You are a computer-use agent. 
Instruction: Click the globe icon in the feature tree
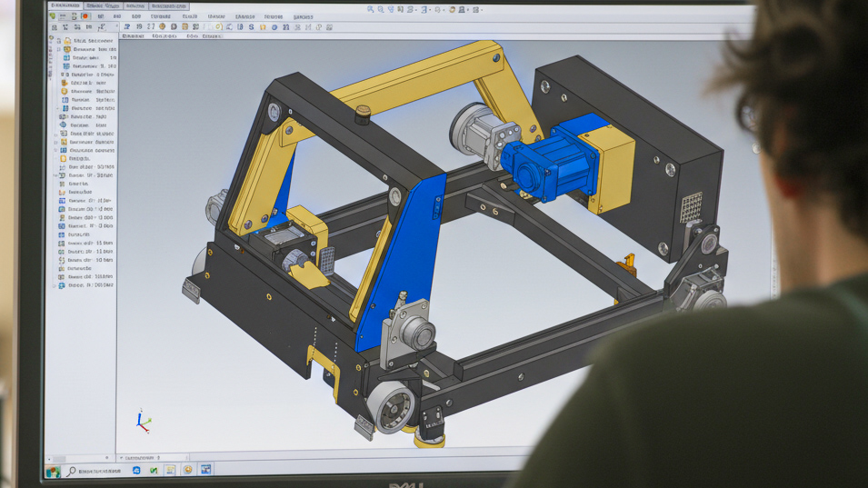[63, 125]
